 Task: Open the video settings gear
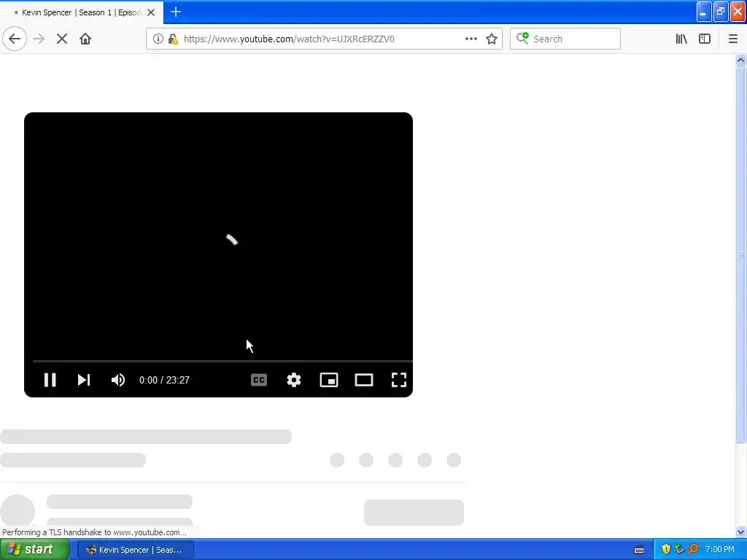(x=294, y=380)
